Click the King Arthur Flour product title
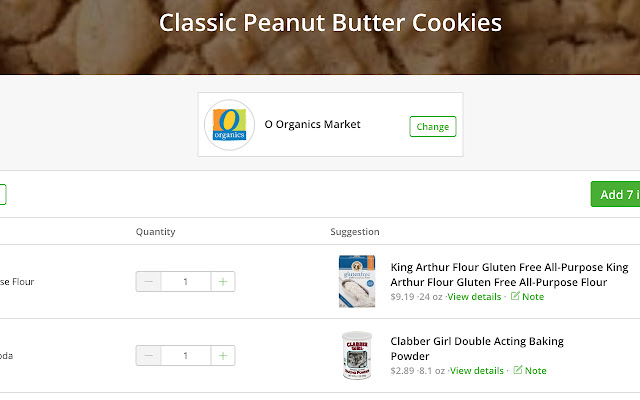640x400 pixels. (x=509, y=275)
